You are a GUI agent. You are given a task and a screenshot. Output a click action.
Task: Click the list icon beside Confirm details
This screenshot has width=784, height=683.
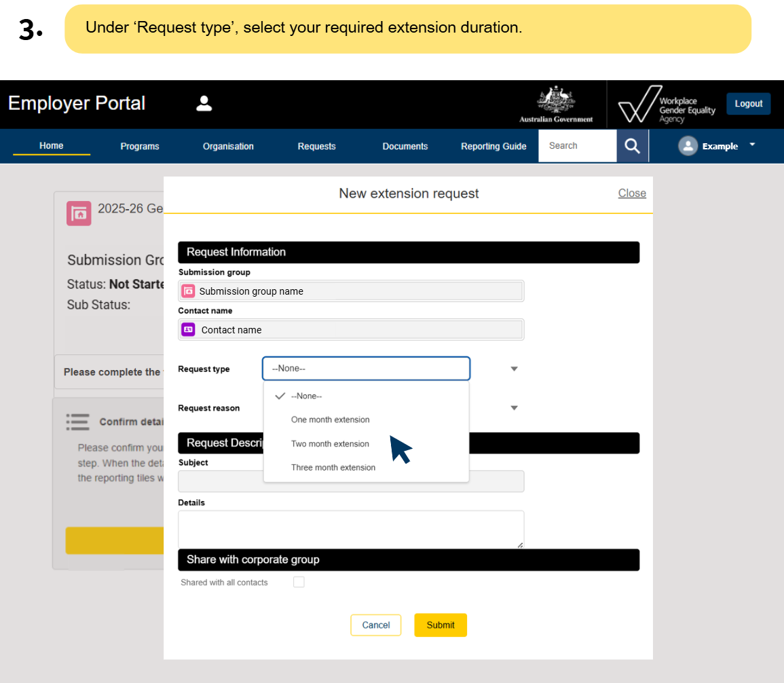click(x=78, y=422)
